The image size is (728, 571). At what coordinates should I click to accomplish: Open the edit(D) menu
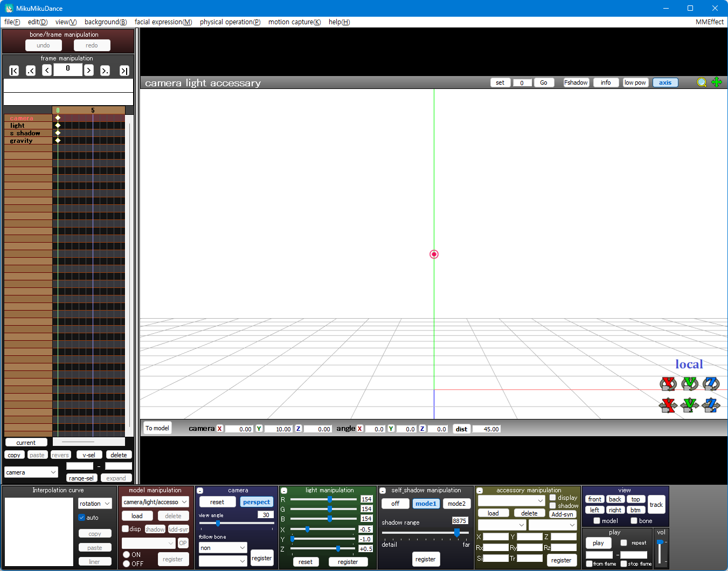(38, 22)
